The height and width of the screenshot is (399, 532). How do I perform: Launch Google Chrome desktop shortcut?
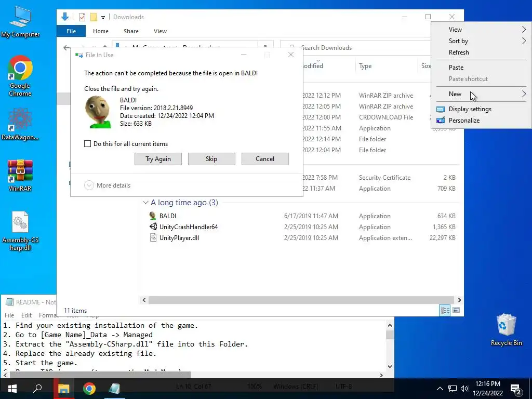coord(20,76)
